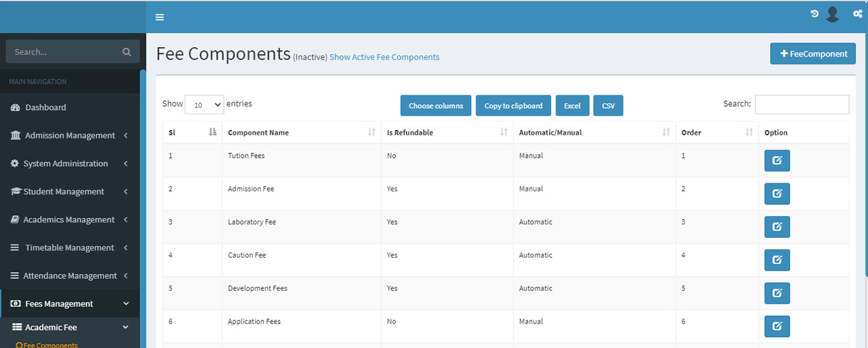Expand the Admission Management menu

point(70,135)
